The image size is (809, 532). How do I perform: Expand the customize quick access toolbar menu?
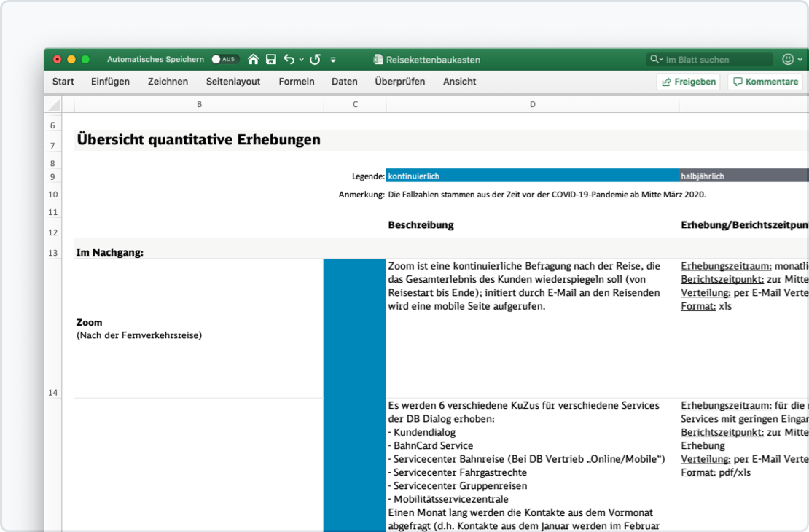pos(333,60)
